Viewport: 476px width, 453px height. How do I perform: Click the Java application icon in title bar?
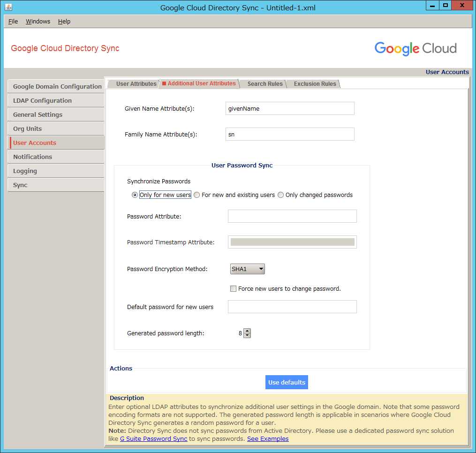pyautogui.click(x=8, y=7)
